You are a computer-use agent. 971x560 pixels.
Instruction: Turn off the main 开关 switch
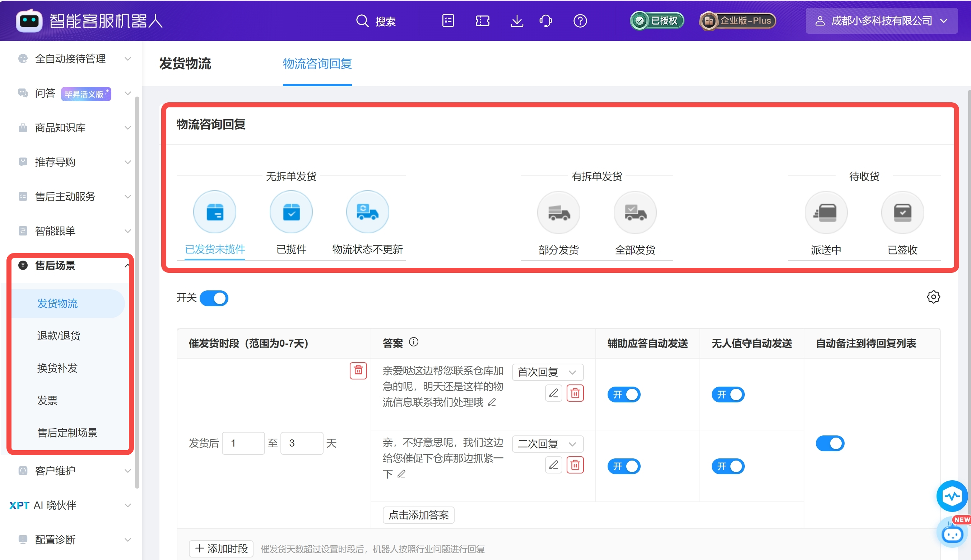point(214,298)
